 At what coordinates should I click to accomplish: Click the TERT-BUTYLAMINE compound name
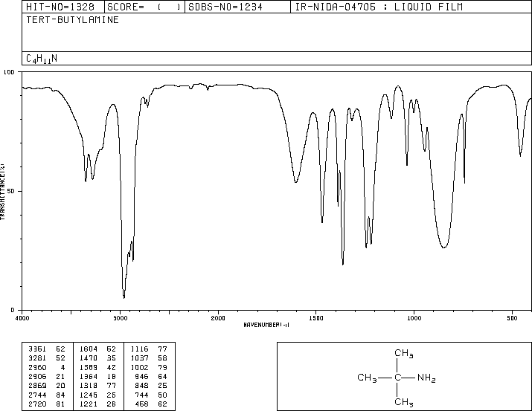pos(72,20)
